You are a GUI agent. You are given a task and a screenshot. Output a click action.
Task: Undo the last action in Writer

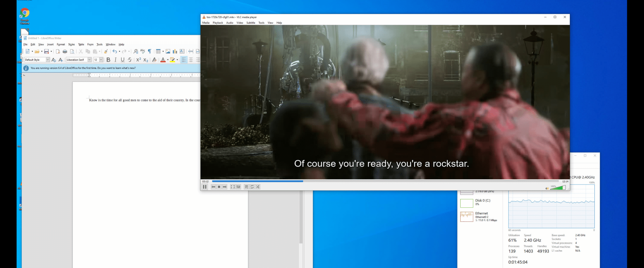[115, 51]
